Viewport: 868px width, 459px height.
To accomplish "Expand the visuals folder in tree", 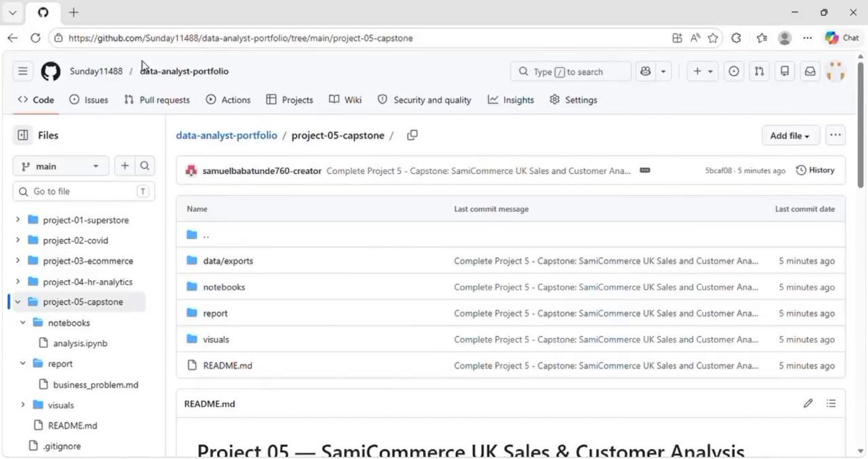I will point(23,405).
